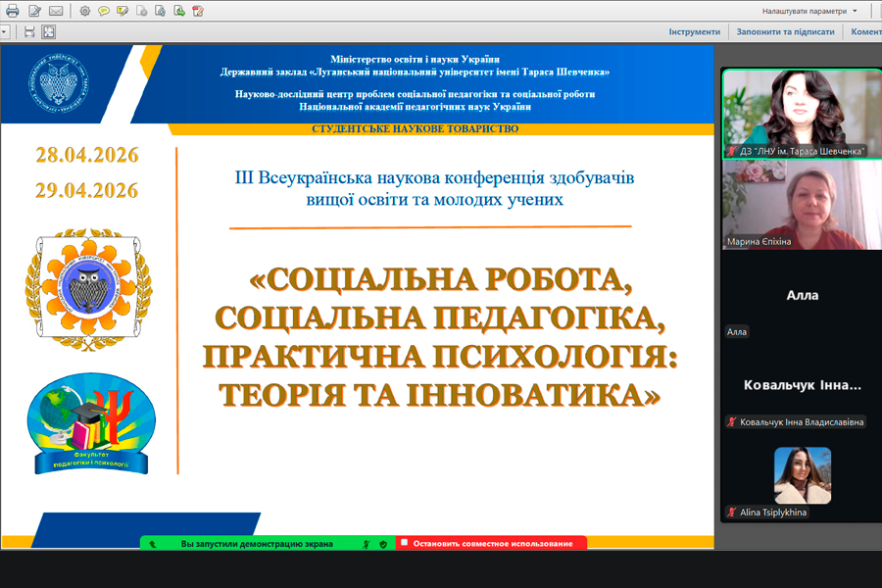Open the Інструменти panel tab

[x=694, y=31]
